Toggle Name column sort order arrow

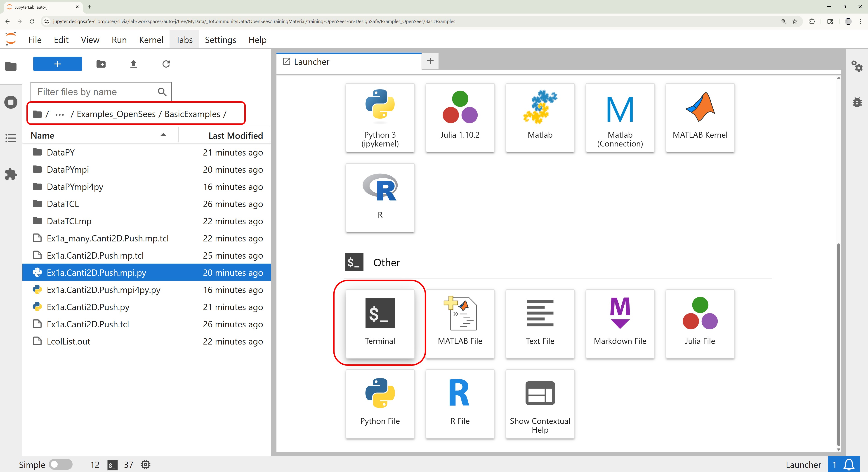163,135
